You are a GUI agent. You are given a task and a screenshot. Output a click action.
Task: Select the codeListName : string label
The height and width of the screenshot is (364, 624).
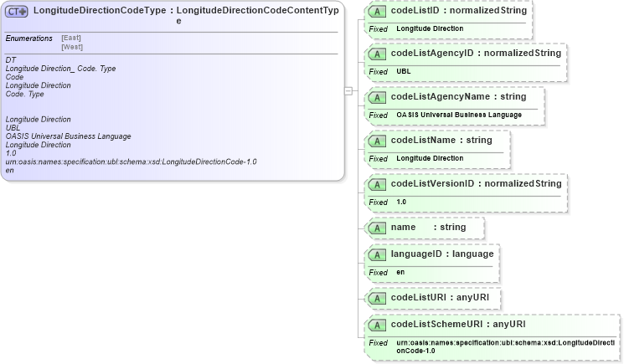pyautogui.click(x=441, y=140)
